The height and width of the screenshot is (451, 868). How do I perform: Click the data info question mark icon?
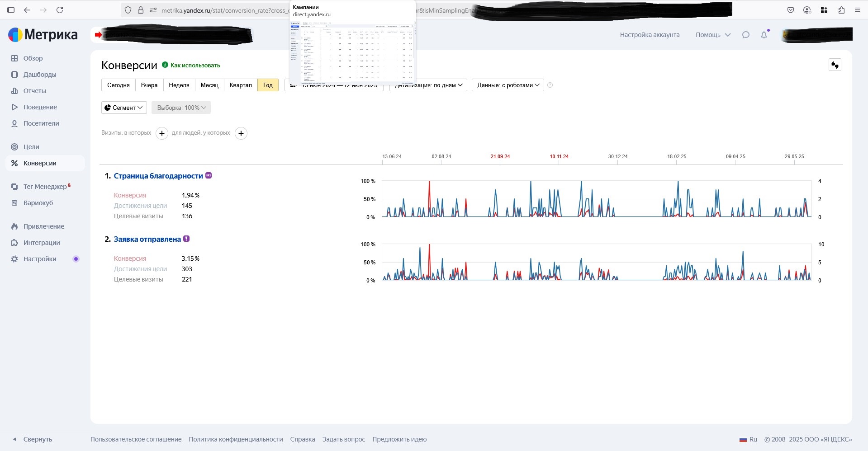click(x=550, y=85)
